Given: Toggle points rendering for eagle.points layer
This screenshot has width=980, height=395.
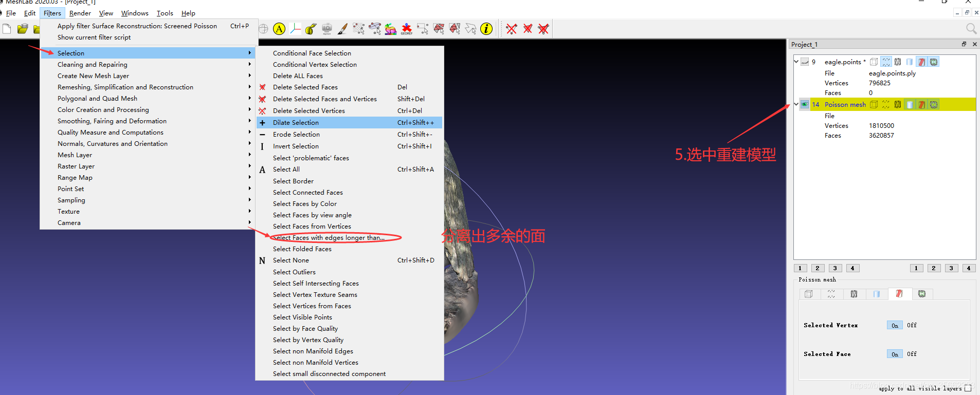Looking at the screenshot, I should click(886, 62).
